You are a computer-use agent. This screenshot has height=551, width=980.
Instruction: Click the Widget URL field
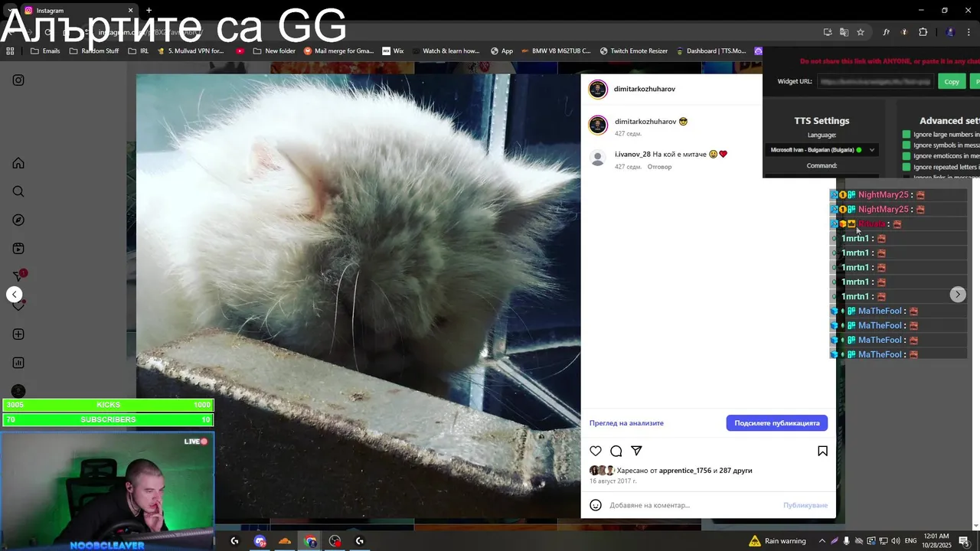pos(875,81)
